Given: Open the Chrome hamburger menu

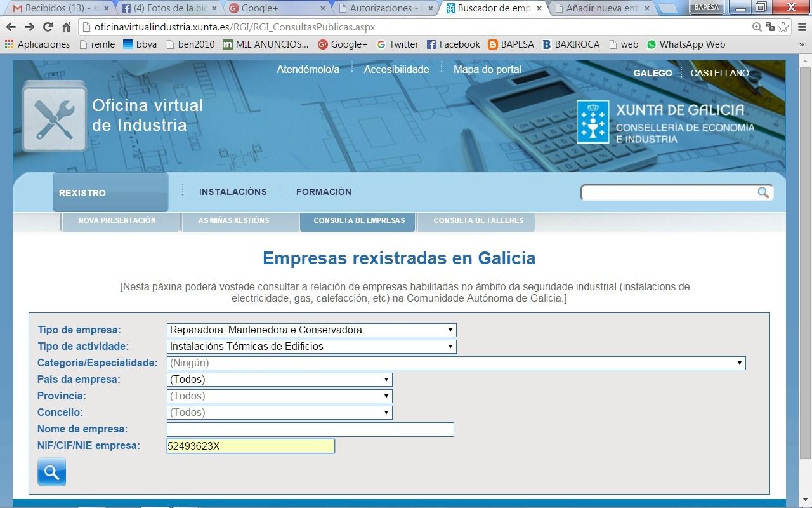Looking at the screenshot, I should [801, 27].
